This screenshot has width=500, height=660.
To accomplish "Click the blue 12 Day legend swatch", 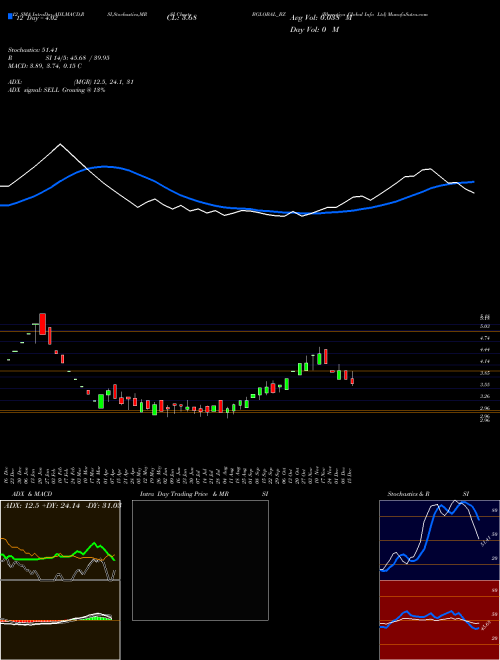I will coord(11,17).
